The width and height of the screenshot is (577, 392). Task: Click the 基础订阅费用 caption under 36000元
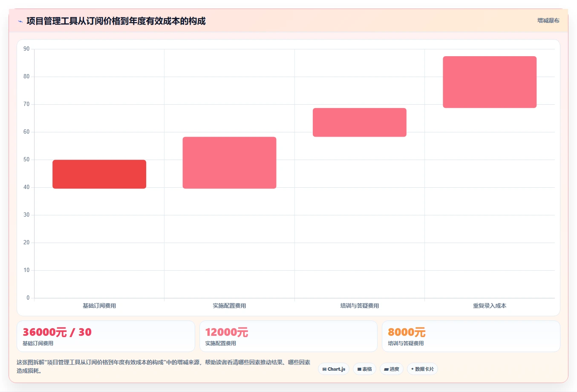[38, 343]
